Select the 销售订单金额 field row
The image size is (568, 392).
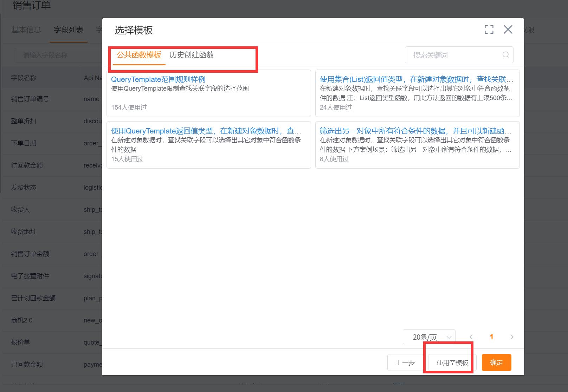pyautogui.click(x=52, y=254)
